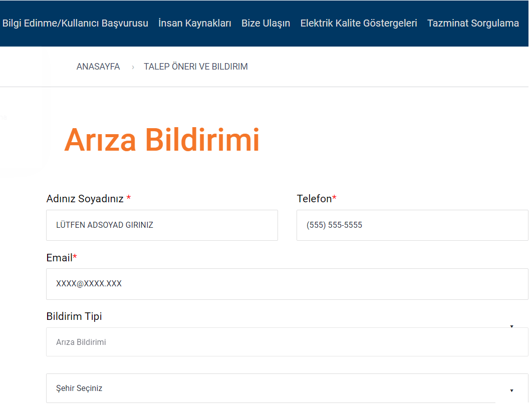532x413 pixels.
Task: Open Tazminat Sorgulama from the top menu
Action: (473, 23)
